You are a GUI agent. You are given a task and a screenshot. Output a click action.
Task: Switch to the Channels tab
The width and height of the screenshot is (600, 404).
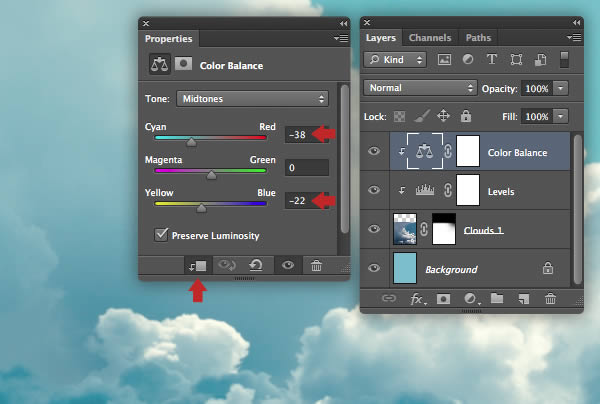(430, 38)
